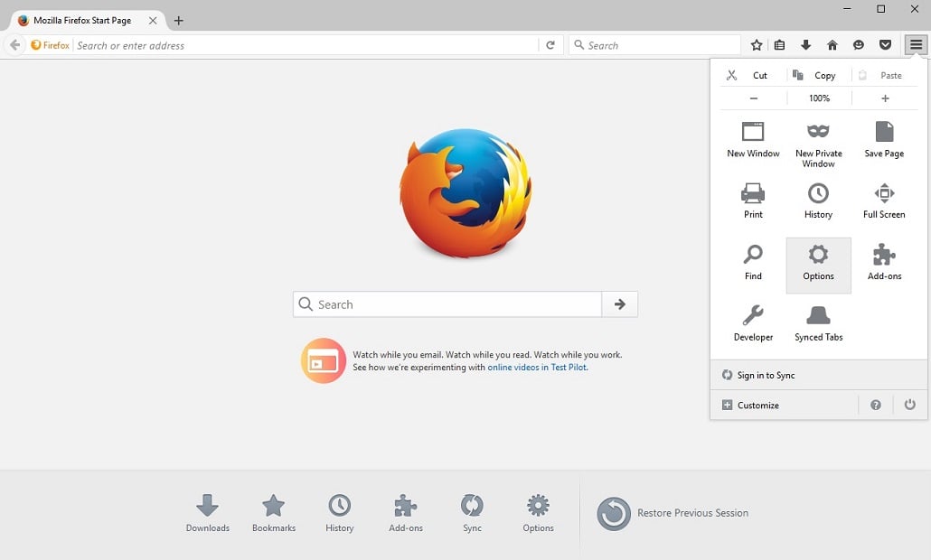Viewport: 931px width, 560px height.
Task: Click the exit power icon
Action: tap(909, 405)
